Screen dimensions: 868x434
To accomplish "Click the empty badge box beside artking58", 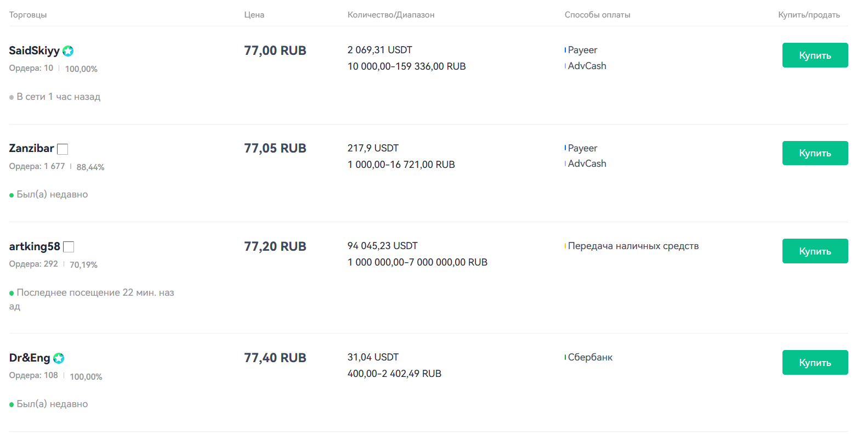I will coord(69,247).
